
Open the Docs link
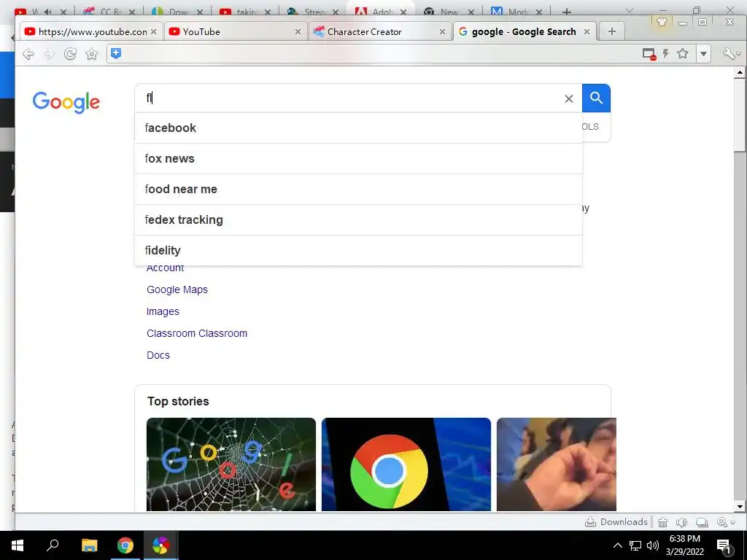pos(158,355)
